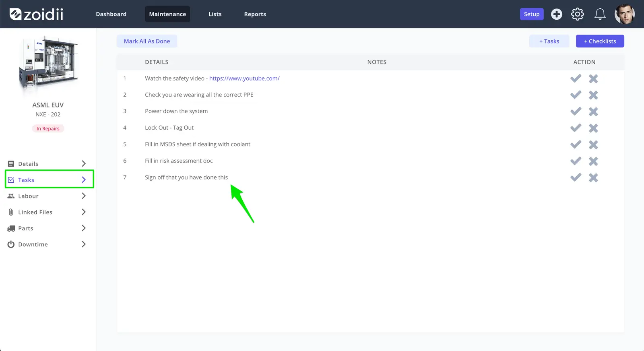
Task: Click the Parts truck icon
Action: click(11, 228)
